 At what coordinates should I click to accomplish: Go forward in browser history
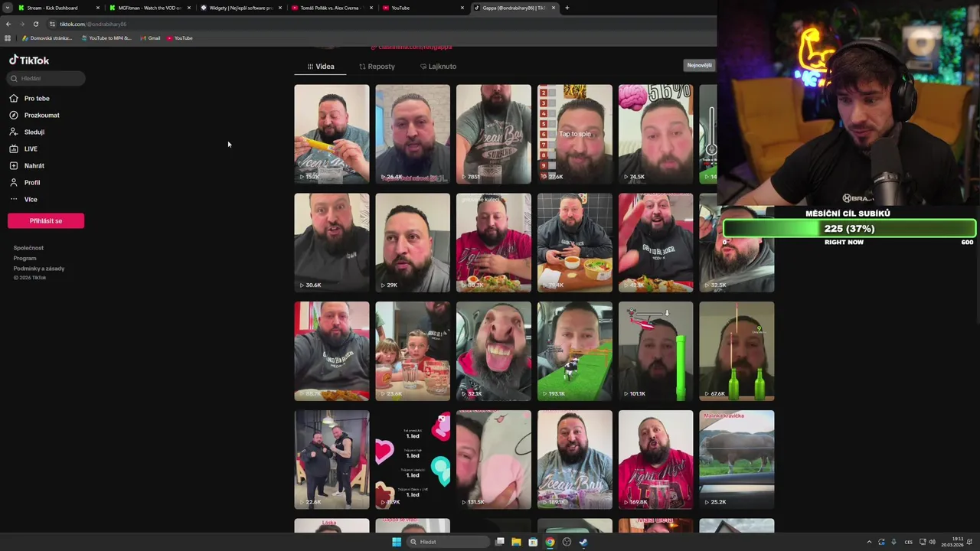pos(22,24)
